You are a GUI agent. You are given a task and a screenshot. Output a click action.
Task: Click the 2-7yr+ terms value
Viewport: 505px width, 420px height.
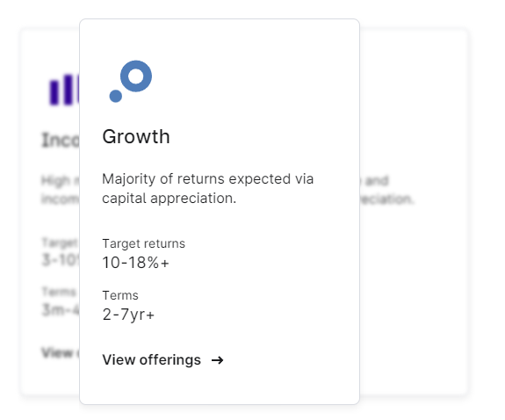[128, 315]
